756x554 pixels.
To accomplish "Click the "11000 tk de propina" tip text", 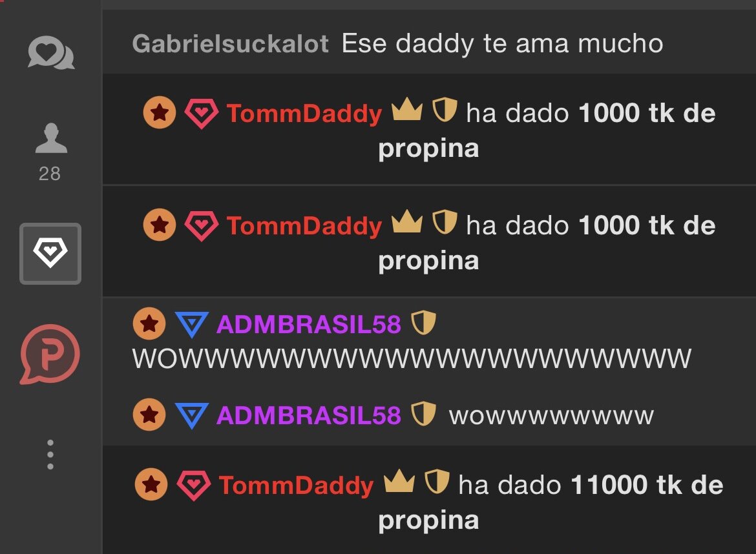I will point(551,502).
